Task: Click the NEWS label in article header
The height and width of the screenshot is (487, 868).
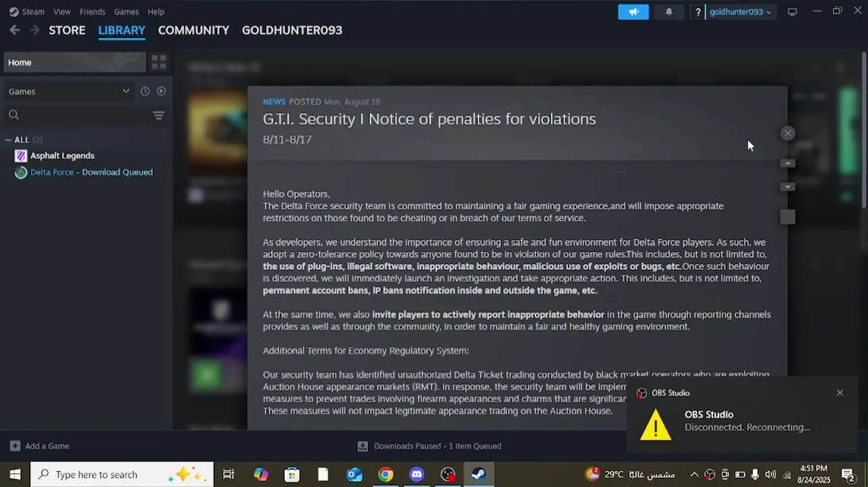Action: coord(274,101)
